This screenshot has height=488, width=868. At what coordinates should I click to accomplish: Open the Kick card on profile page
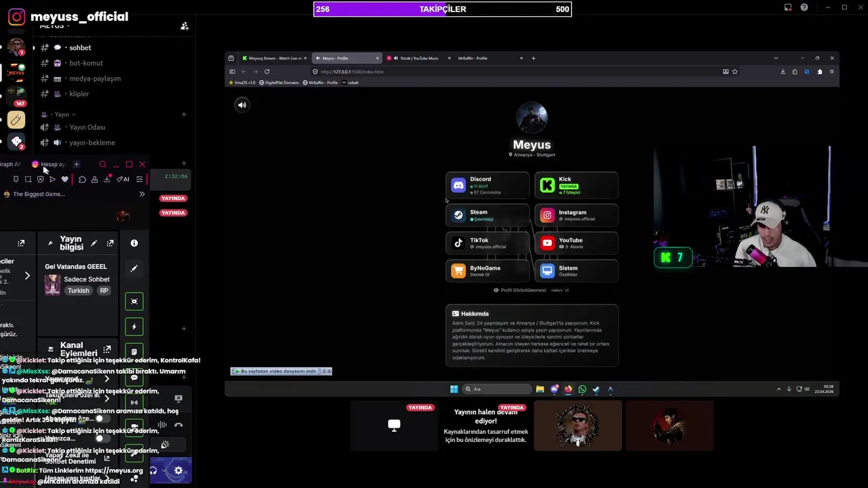click(576, 185)
